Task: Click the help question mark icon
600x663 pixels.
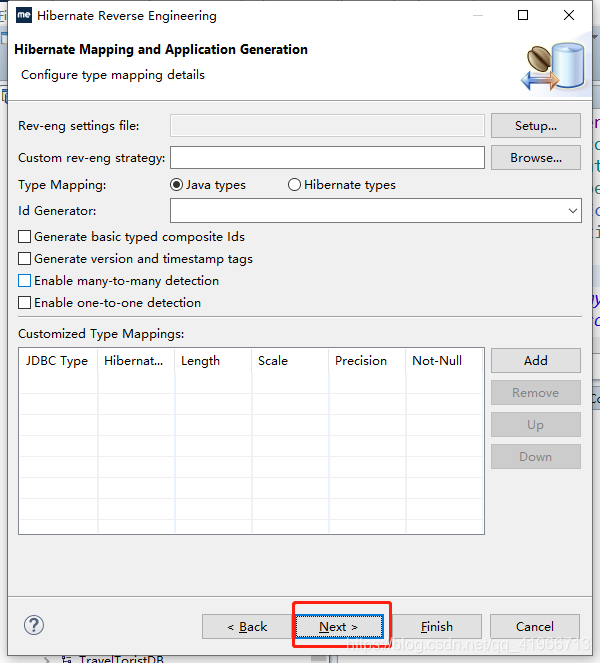Action: 34,625
